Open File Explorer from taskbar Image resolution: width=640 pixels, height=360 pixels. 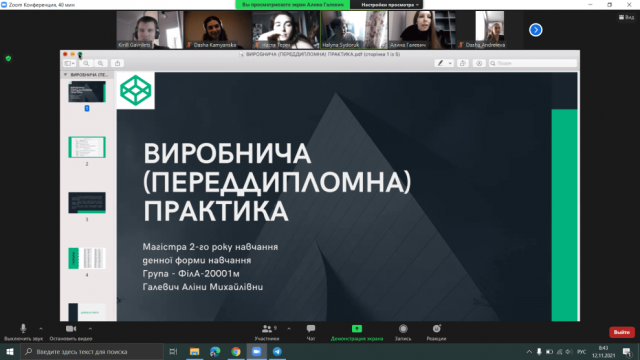point(194,351)
